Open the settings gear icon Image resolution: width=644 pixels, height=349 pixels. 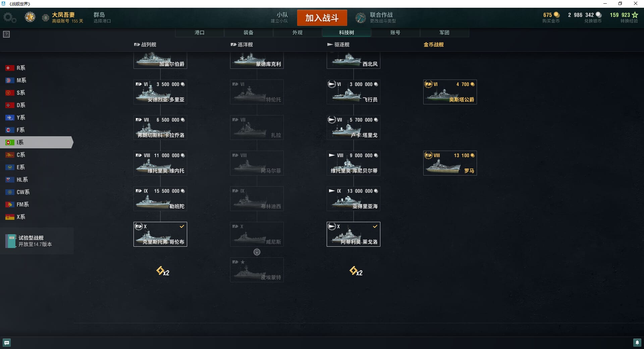[x=9, y=18]
